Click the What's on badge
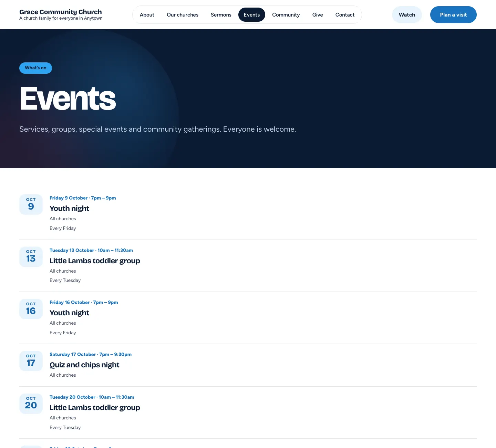Viewport: 496px width, 448px height. coord(35,68)
